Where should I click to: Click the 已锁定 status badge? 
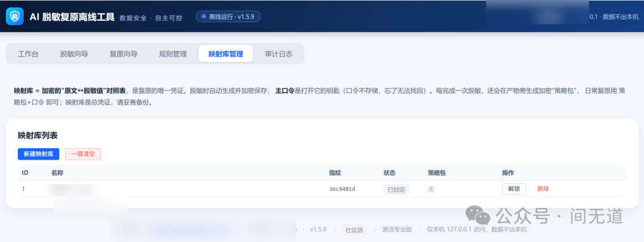[397, 190]
